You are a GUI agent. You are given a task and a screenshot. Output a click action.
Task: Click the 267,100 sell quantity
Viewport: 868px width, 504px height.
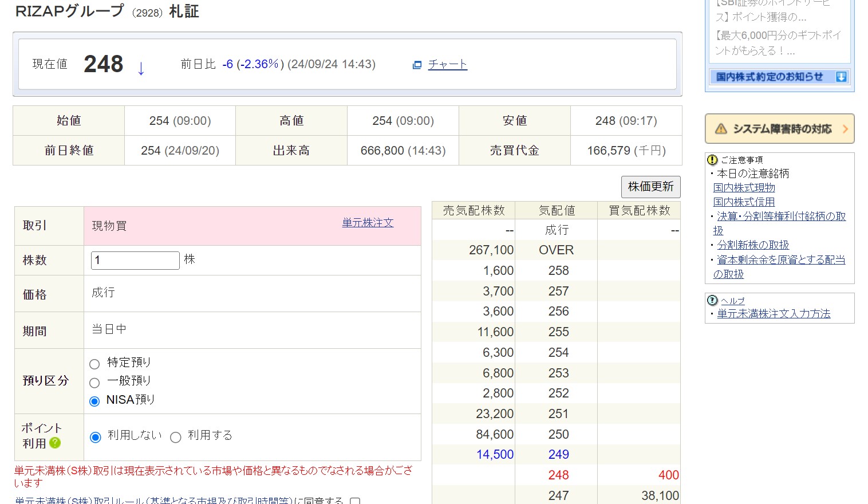coord(491,250)
